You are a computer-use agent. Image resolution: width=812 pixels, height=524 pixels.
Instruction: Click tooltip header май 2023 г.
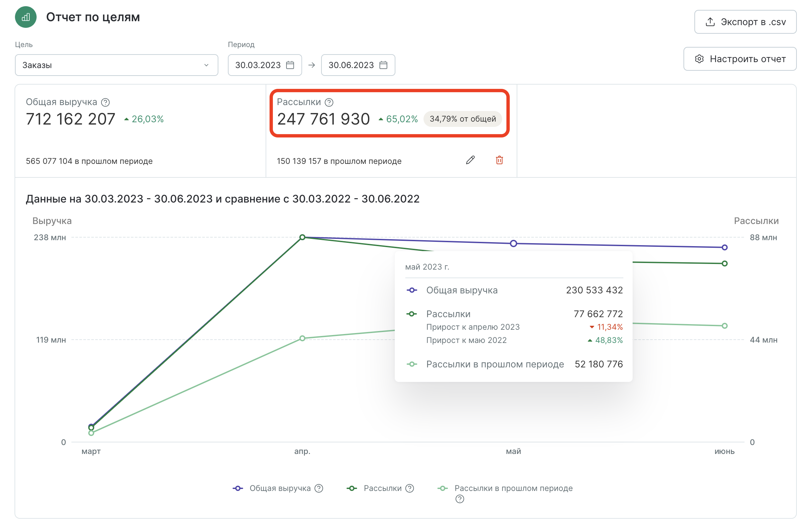point(427,267)
